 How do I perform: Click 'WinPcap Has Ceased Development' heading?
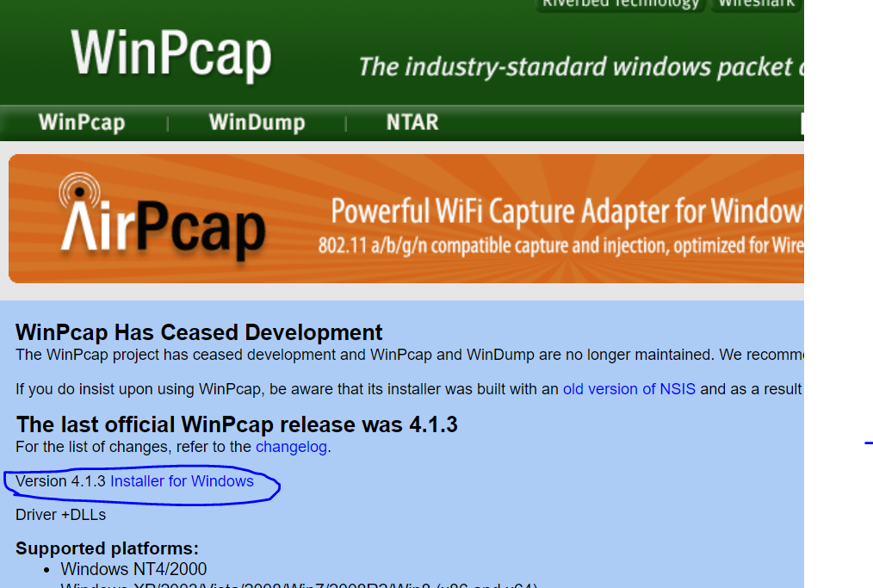(x=199, y=332)
